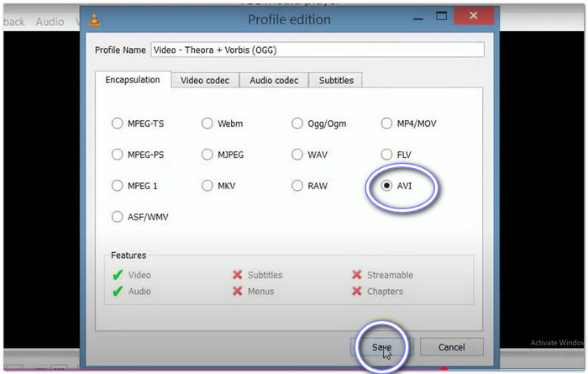Open the Encapsulation tab
This screenshot has width=588, height=374.
click(133, 80)
